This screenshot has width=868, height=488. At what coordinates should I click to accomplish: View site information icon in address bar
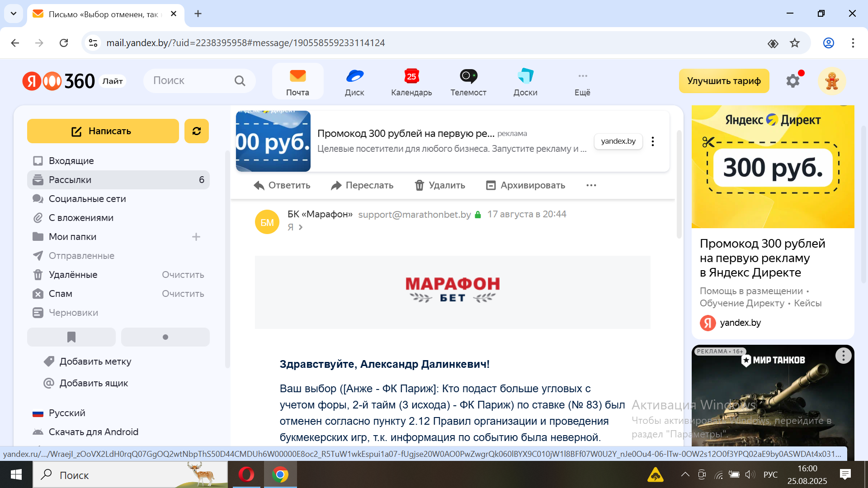coord(93,43)
